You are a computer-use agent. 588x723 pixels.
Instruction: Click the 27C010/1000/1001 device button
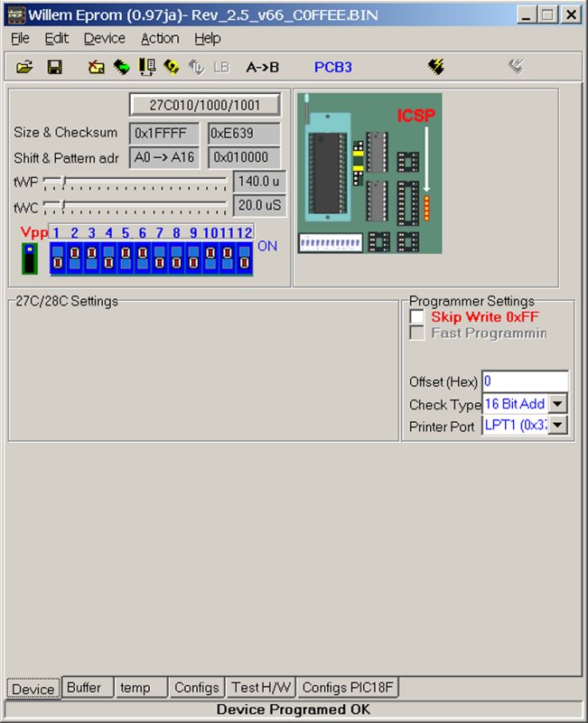pos(205,105)
